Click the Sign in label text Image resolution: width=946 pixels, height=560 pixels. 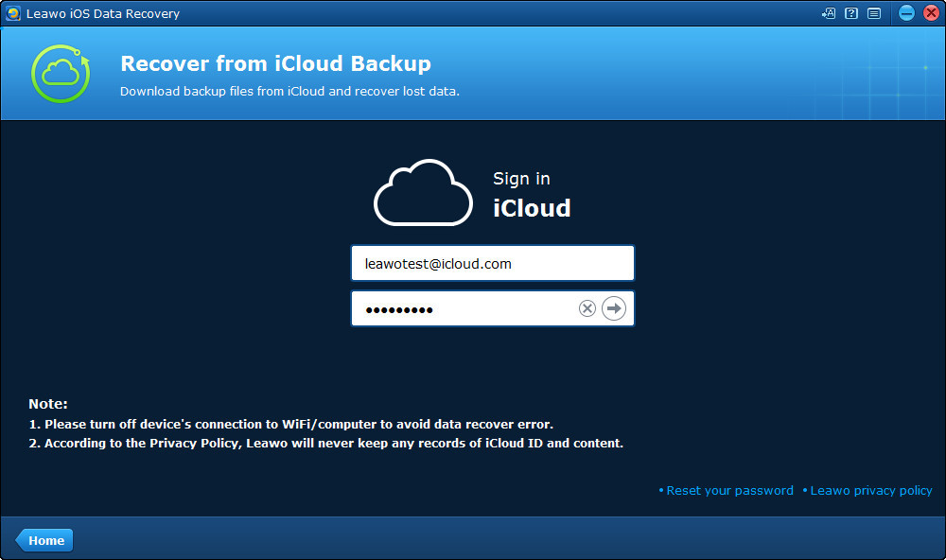[521, 179]
